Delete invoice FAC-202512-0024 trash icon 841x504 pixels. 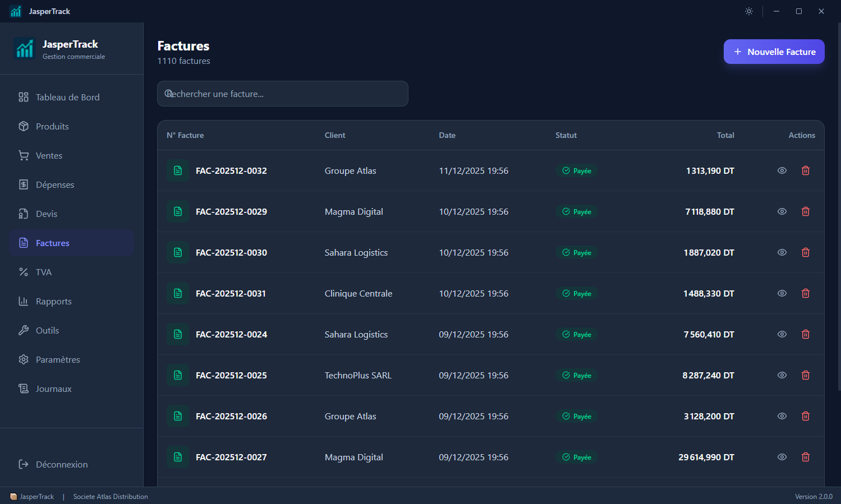pos(806,334)
